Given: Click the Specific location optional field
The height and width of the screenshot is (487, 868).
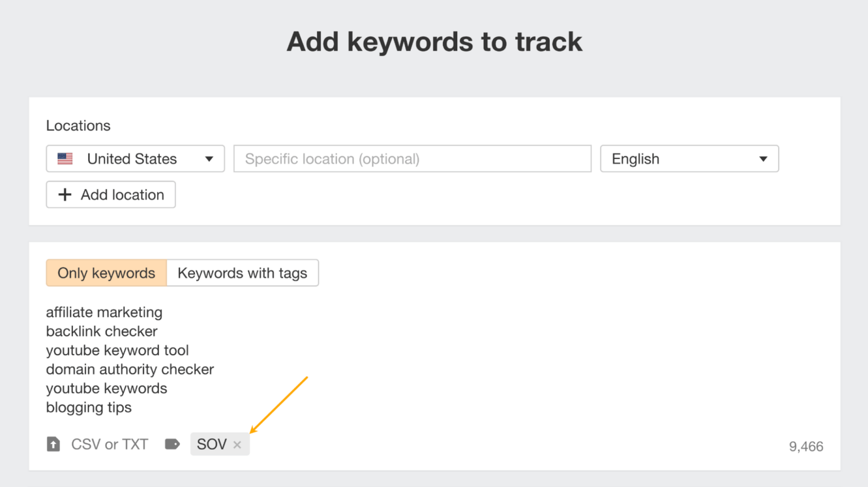Looking at the screenshot, I should tap(412, 159).
